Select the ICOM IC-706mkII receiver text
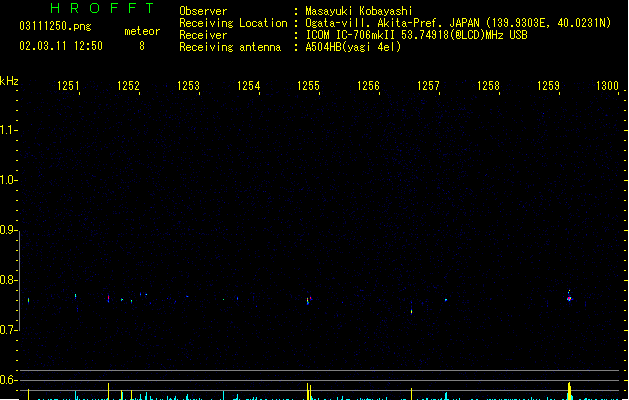This screenshot has width=629, height=400. [x=416, y=35]
